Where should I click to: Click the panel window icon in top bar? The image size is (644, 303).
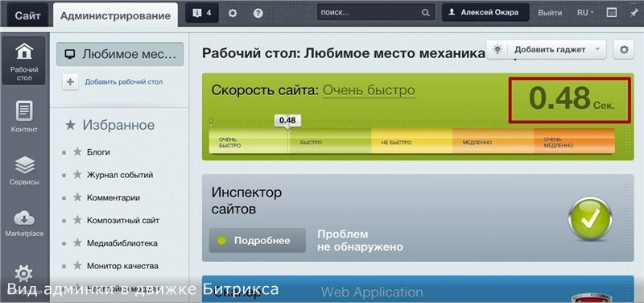click(x=612, y=13)
